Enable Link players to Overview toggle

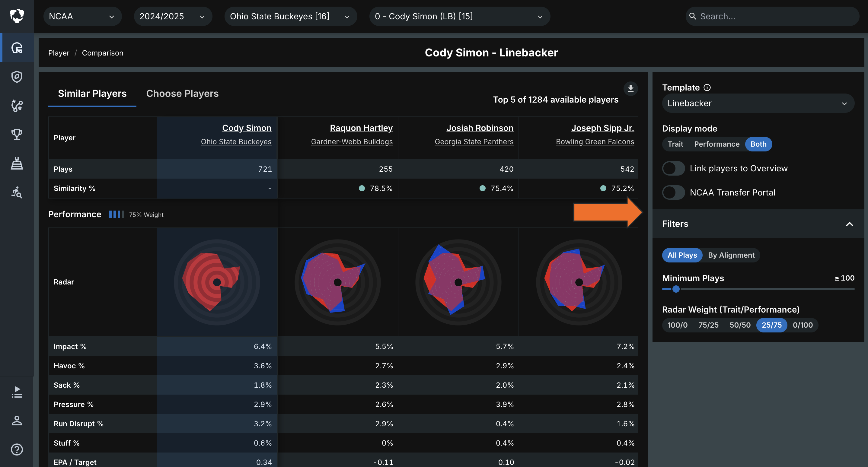[x=673, y=168]
